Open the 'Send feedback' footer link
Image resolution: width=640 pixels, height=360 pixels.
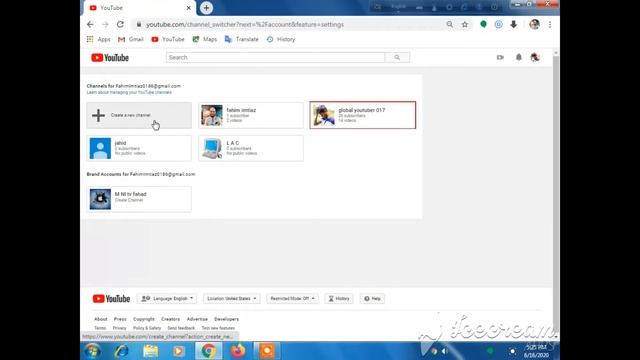tap(181, 328)
